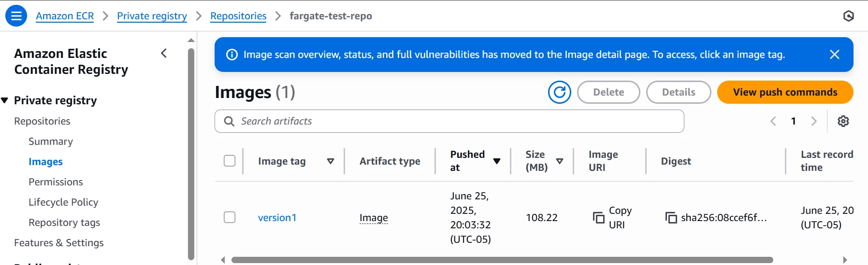Select the version1 image checkbox
Screen dimensions: 868x265
tap(230, 217)
